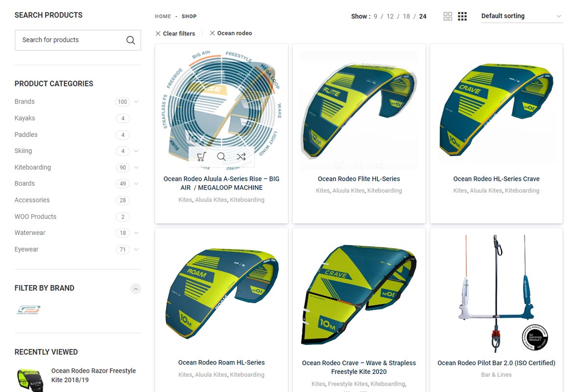Open quick view for Aluula Rise kite
This screenshot has height=392, width=588.
pyautogui.click(x=221, y=157)
